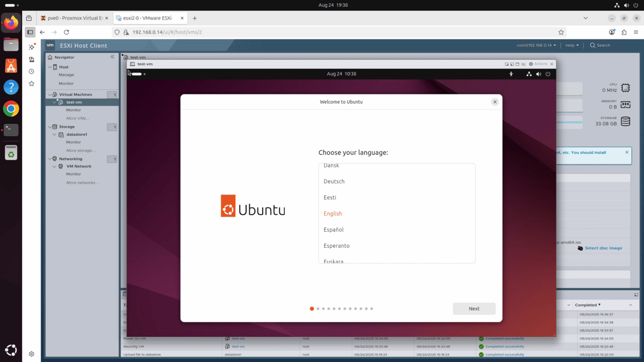Click the host memory icon
This screenshot has width=644, height=362.
pos(625,105)
